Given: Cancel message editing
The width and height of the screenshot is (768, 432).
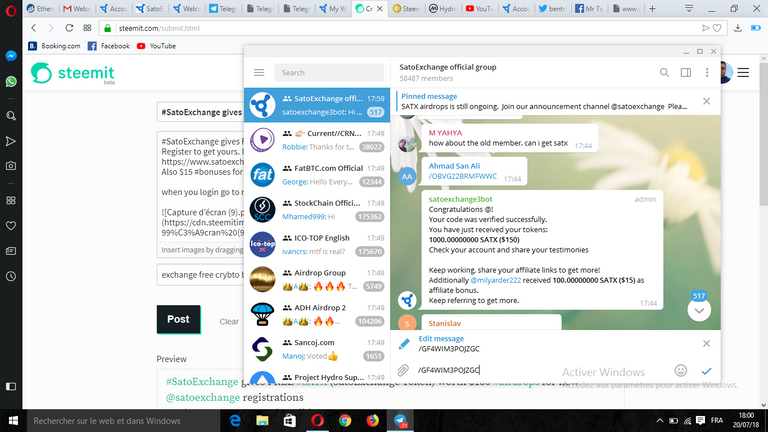Looking at the screenshot, I should pyautogui.click(x=706, y=343).
